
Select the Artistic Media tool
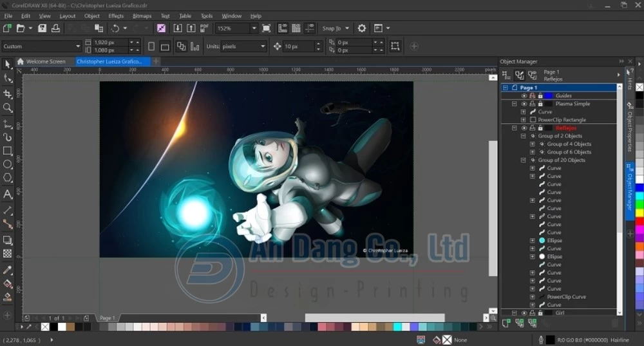7,137
